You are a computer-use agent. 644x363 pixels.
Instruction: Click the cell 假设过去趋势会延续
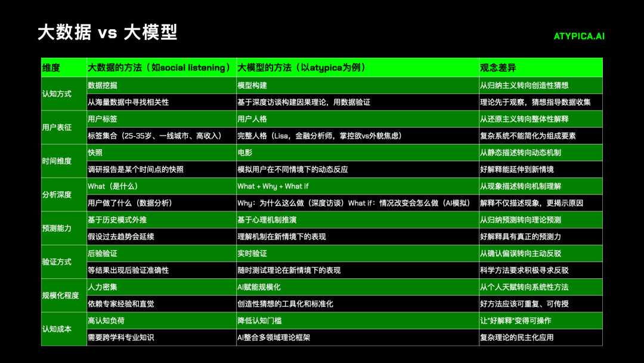pyautogui.click(x=162, y=236)
